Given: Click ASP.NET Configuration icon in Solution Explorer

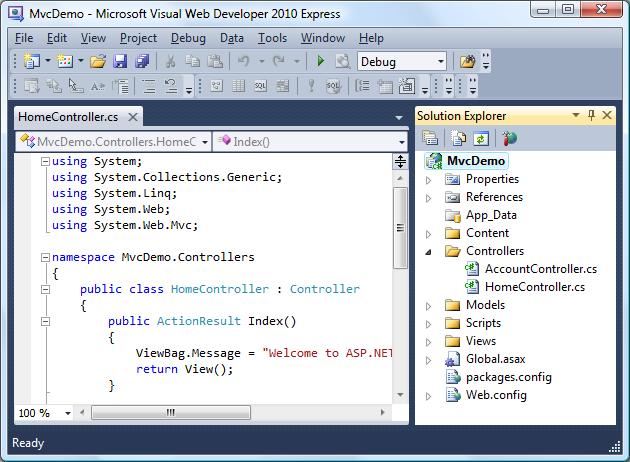Looking at the screenshot, I should [x=510, y=139].
